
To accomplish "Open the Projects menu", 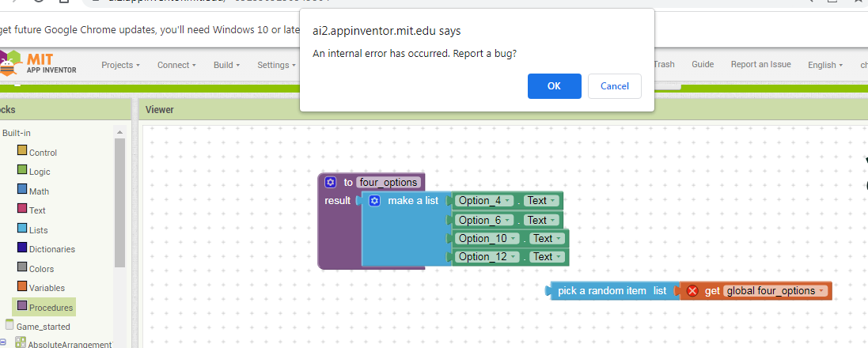I will coord(120,65).
